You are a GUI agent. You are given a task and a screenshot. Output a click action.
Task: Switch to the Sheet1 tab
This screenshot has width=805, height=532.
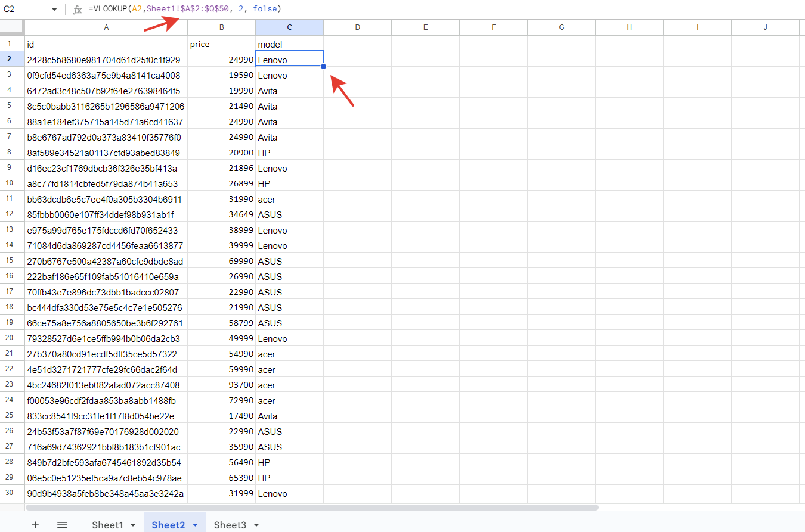[x=107, y=525]
